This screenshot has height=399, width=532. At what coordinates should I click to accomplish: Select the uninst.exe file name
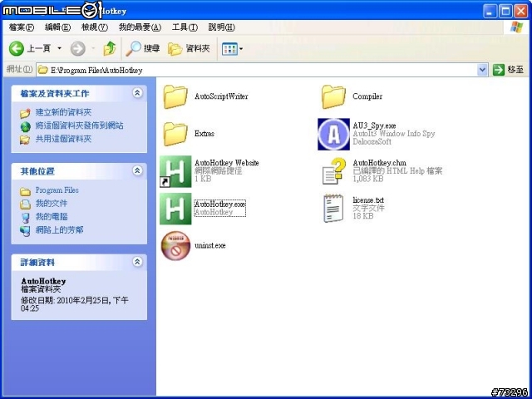click(x=210, y=245)
